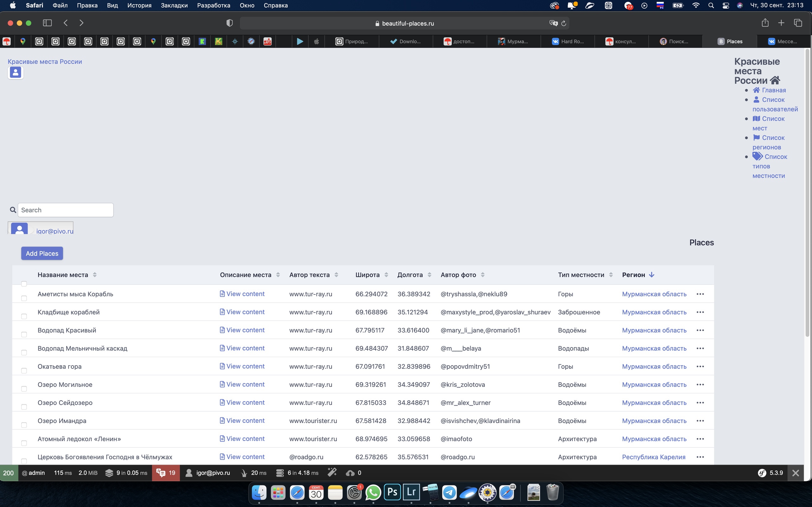The height and width of the screenshot is (507, 812).
Task: Click the Twig templates icon showing 9 in 0.05 ms
Action: click(x=126, y=473)
